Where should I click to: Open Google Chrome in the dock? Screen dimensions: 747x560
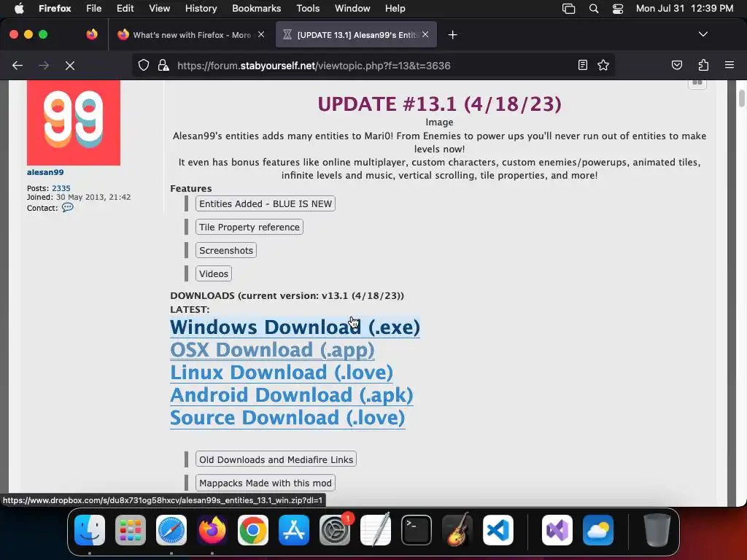253,530
